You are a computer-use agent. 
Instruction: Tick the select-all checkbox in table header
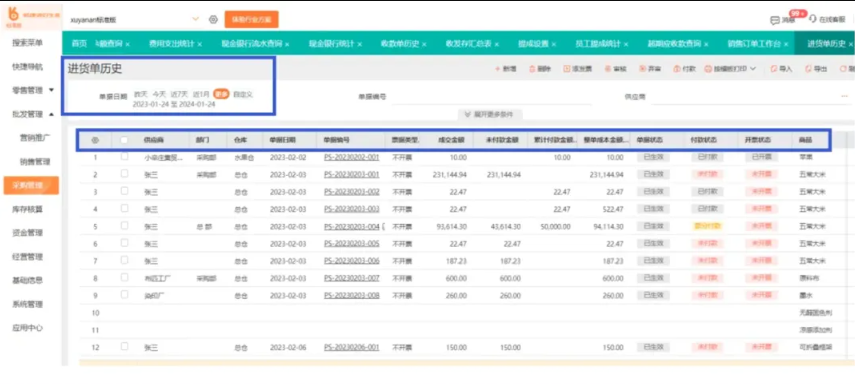click(124, 140)
